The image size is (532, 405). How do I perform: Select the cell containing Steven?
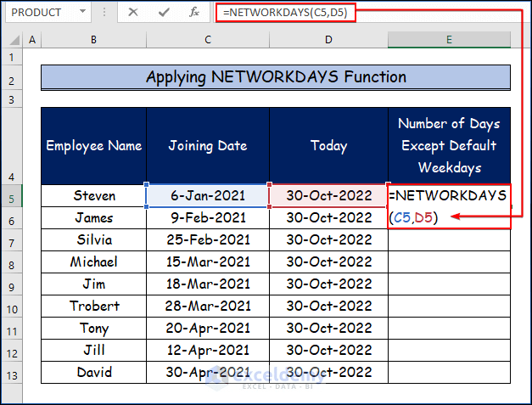[93, 196]
